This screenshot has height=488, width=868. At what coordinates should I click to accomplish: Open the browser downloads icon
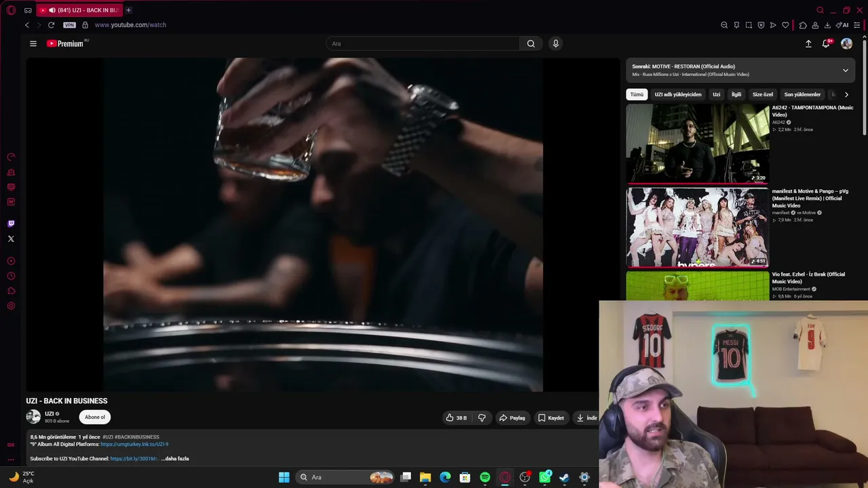coord(827,25)
